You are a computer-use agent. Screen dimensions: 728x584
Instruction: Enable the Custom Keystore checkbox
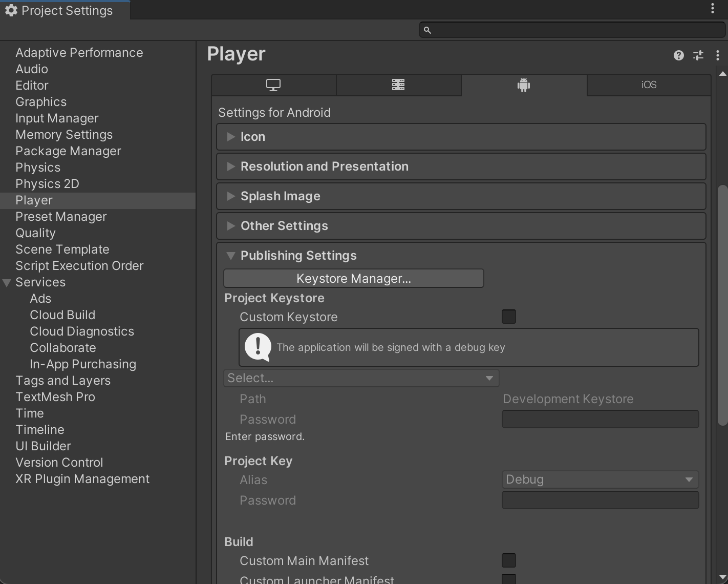(x=508, y=317)
